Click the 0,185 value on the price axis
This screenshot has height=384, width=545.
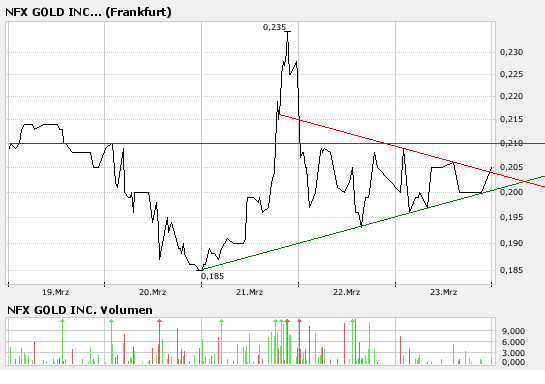point(511,270)
